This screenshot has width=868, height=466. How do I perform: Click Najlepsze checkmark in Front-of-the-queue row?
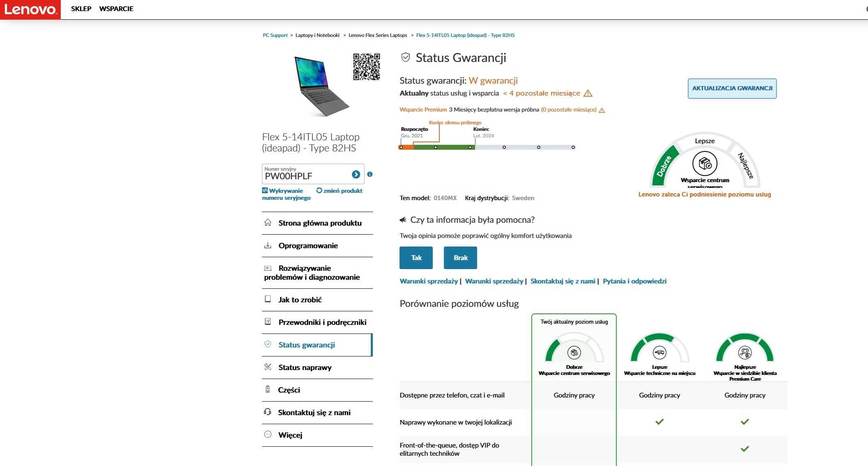[x=745, y=449]
